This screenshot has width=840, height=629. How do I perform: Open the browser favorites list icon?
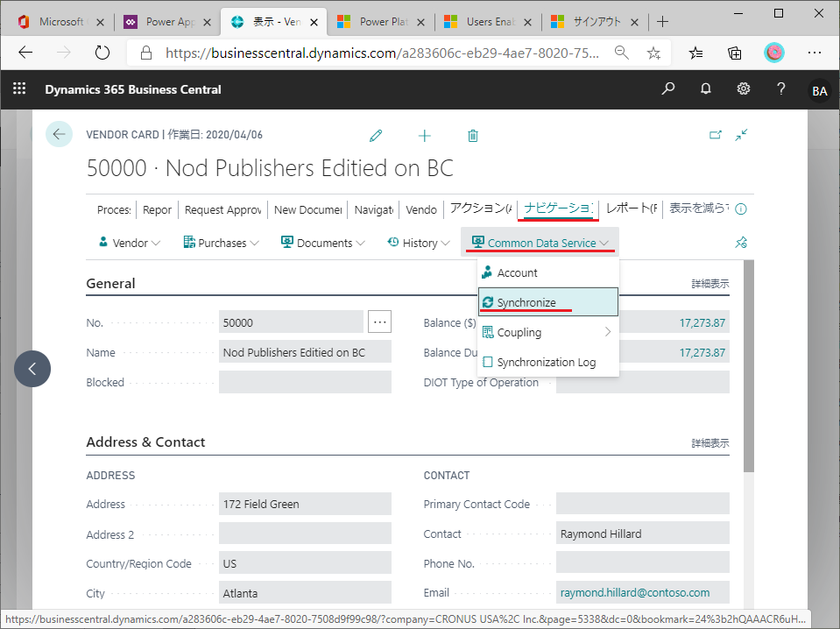point(695,53)
